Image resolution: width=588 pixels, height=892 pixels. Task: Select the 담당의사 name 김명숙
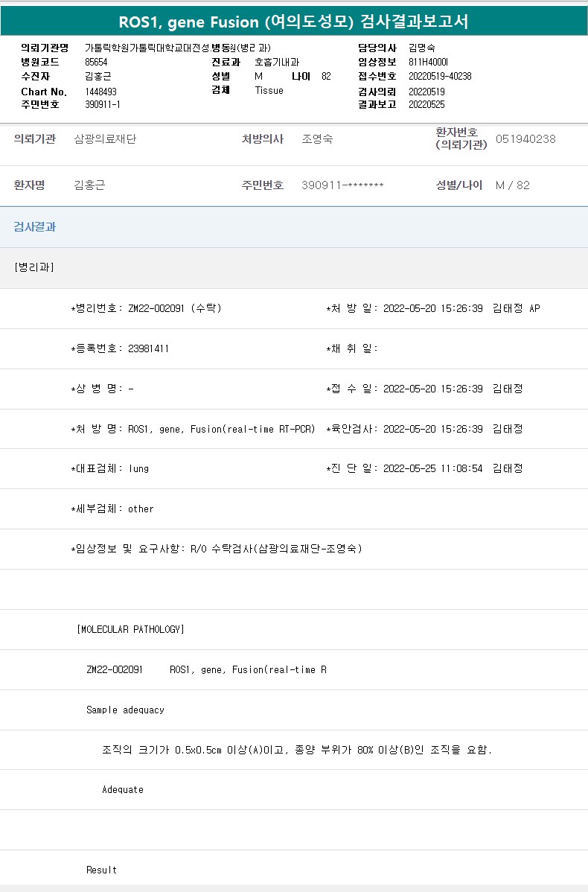[x=422, y=48]
